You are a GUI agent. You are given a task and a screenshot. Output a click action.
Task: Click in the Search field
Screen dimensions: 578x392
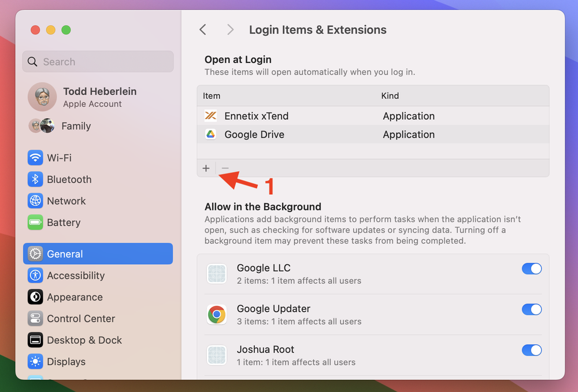pos(98,62)
